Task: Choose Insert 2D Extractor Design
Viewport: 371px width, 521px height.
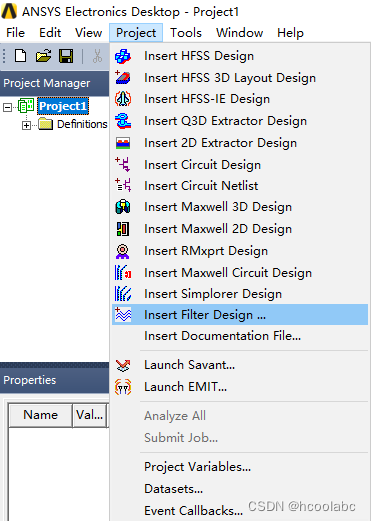Action: tap(240, 143)
